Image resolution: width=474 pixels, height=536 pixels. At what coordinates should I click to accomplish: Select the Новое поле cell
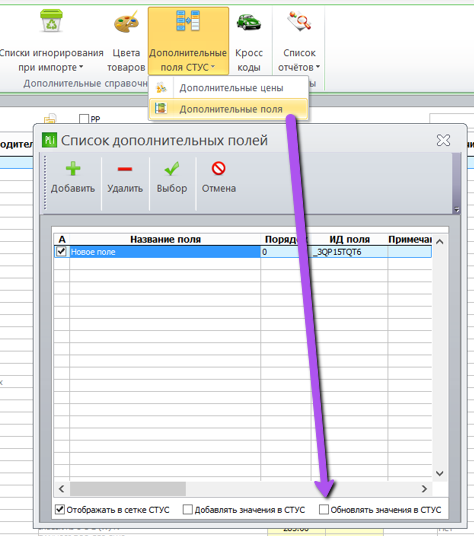pyautogui.click(x=165, y=252)
